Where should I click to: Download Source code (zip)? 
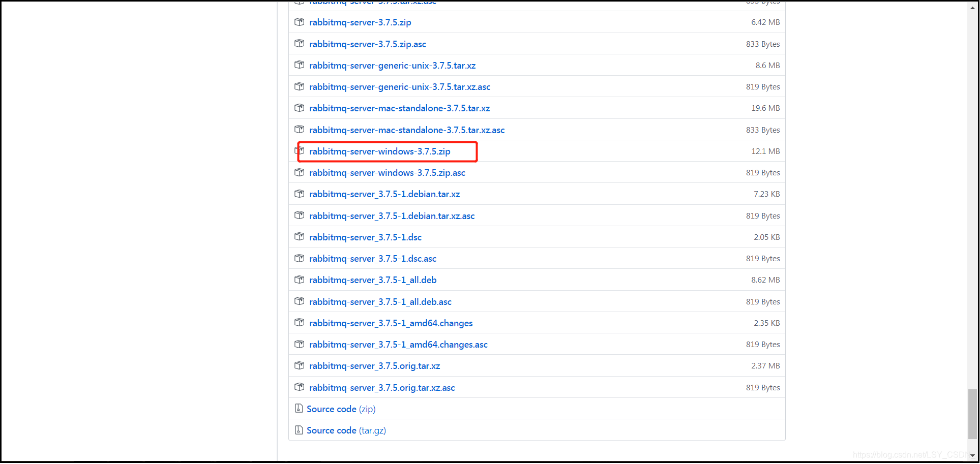tap(341, 409)
